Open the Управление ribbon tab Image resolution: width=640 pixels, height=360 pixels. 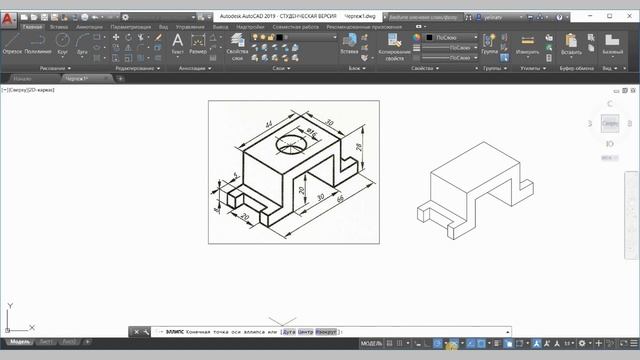click(190, 27)
